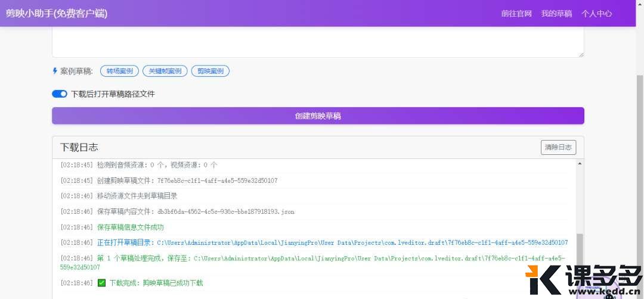
Task: Click the 下载完成 success message
Action: [156, 283]
